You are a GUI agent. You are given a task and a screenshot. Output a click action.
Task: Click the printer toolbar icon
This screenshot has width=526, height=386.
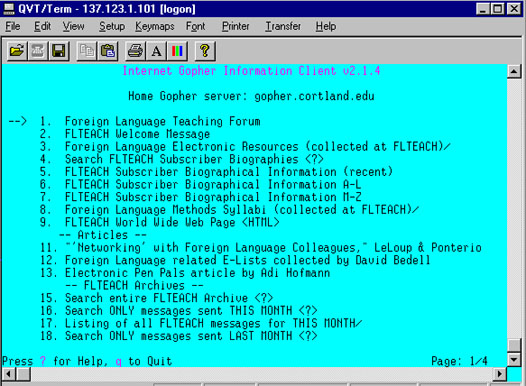pos(135,51)
